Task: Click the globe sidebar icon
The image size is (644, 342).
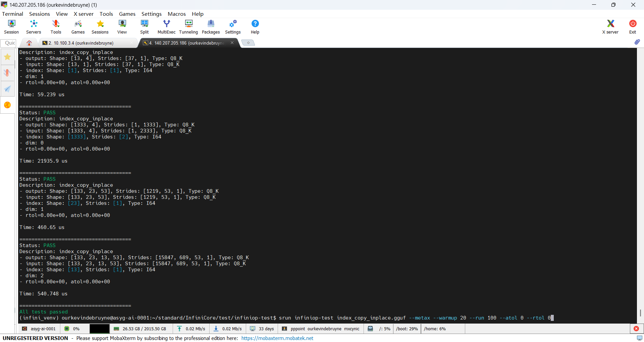Action: tap(7, 105)
